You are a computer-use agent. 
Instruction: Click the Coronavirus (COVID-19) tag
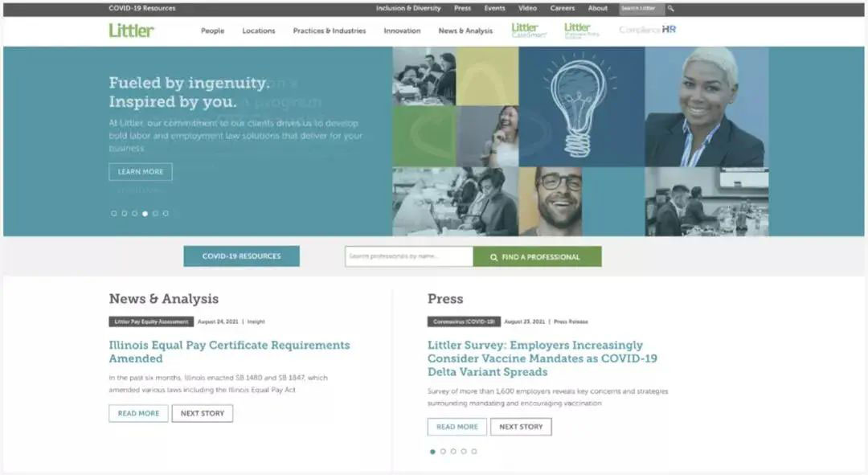(x=464, y=321)
